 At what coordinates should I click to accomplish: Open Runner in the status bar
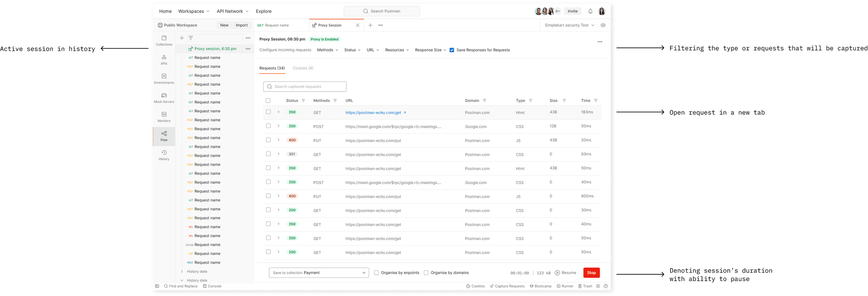tap(565, 286)
